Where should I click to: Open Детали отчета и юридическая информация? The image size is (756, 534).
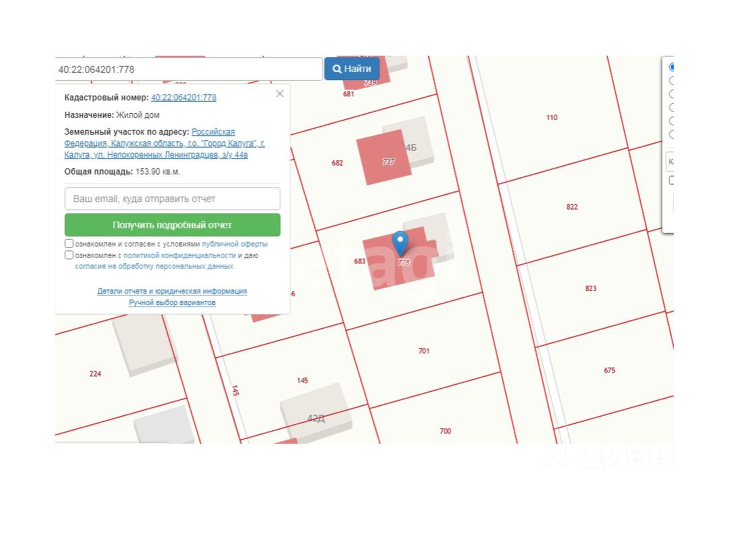[x=172, y=291]
